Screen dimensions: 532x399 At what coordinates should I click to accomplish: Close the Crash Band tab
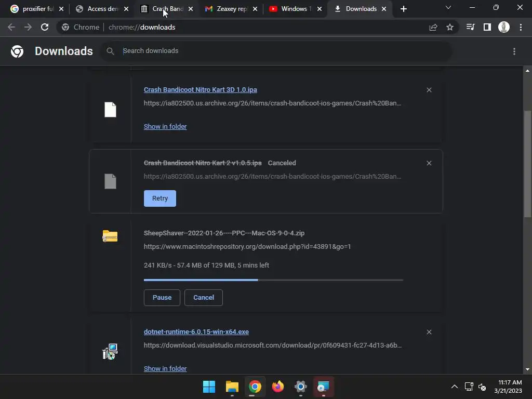[191, 9]
